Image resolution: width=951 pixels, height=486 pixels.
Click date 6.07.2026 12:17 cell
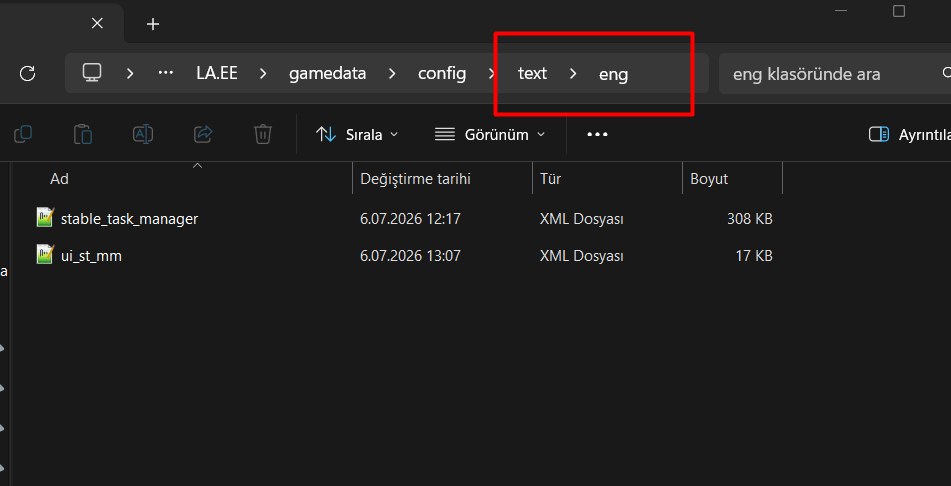(410, 218)
